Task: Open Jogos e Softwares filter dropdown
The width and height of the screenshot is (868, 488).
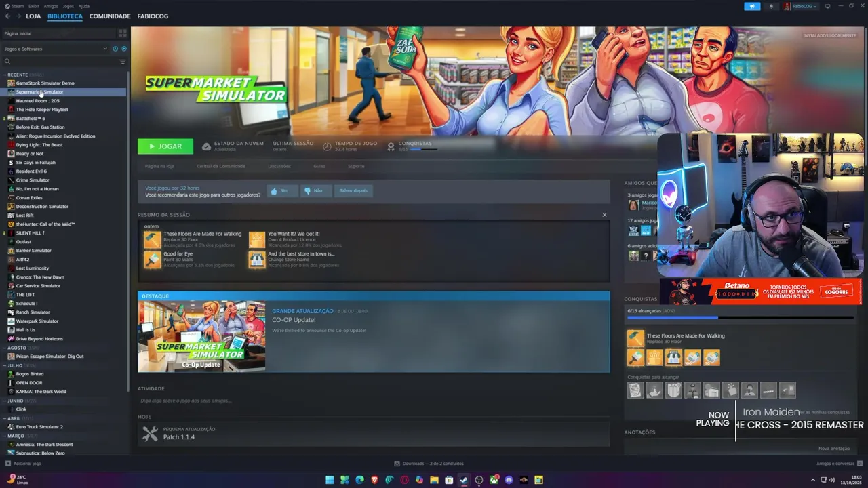Action: (56, 49)
